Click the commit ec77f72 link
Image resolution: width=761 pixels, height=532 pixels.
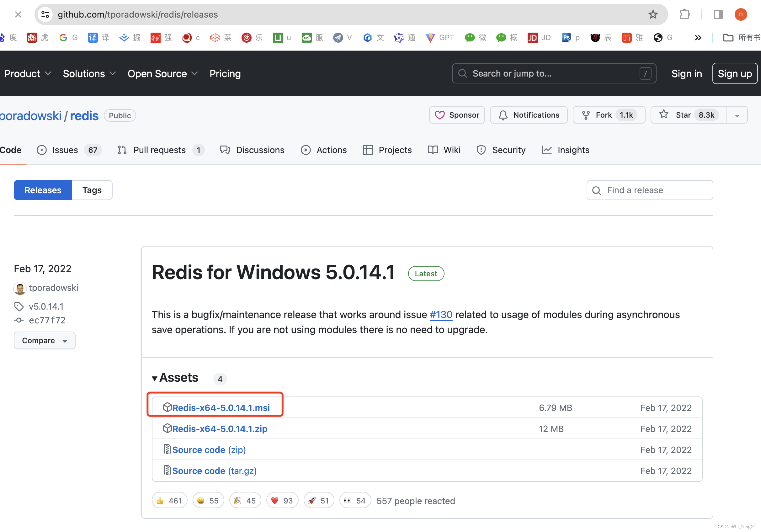coord(47,320)
